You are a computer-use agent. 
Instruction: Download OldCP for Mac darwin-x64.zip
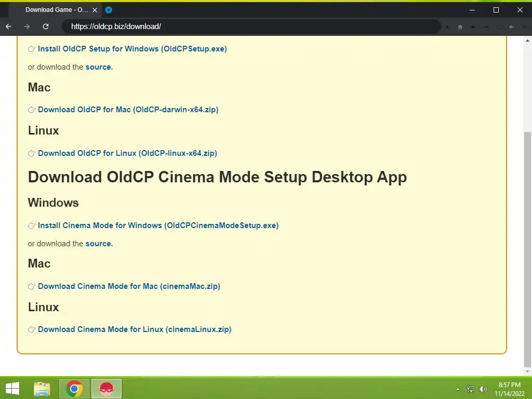click(128, 110)
